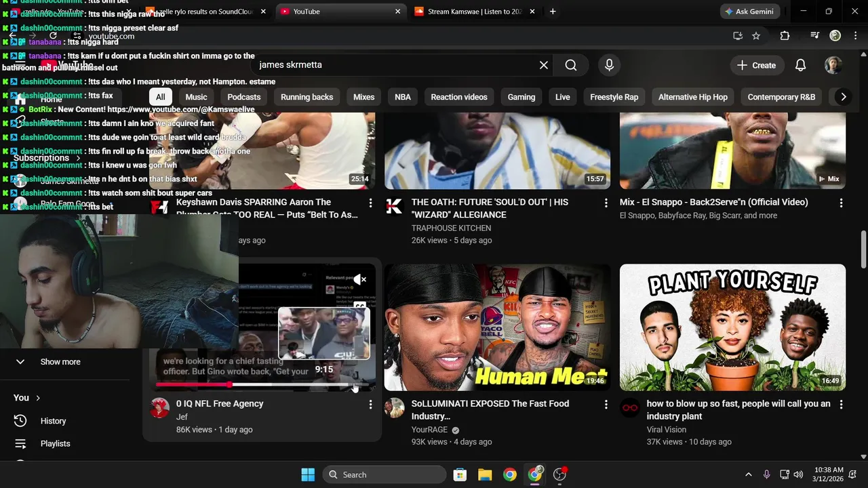Select the Live filter chip

coord(563,97)
